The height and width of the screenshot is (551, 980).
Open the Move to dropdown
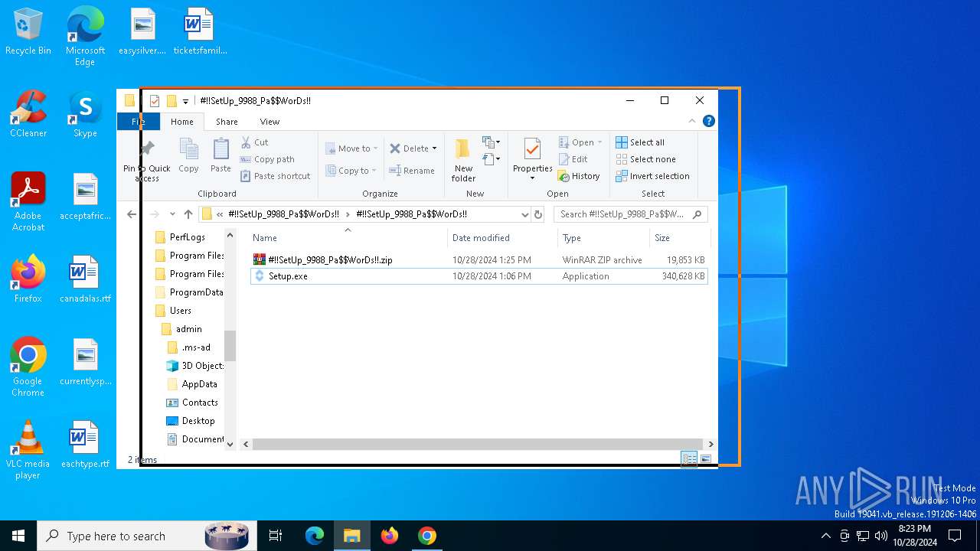click(x=351, y=148)
